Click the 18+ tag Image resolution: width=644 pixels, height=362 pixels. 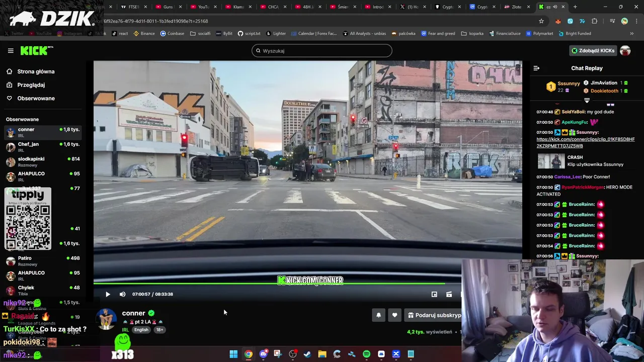click(x=159, y=330)
